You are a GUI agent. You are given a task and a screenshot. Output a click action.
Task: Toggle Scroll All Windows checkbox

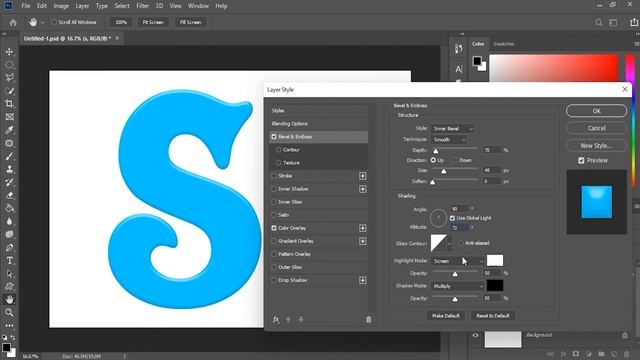coord(54,22)
